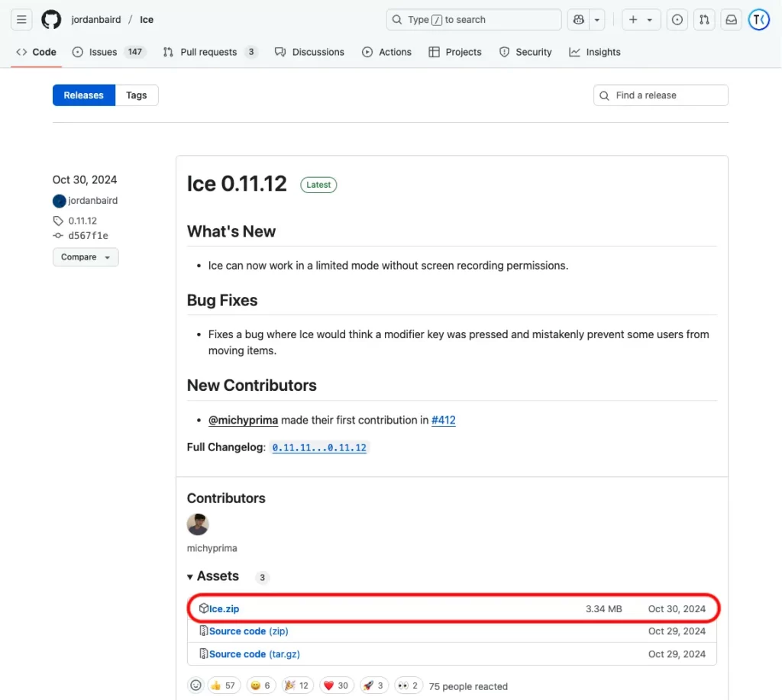This screenshot has height=700, width=782.
Task: Open tag 0.11.12 link
Action: pos(82,221)
